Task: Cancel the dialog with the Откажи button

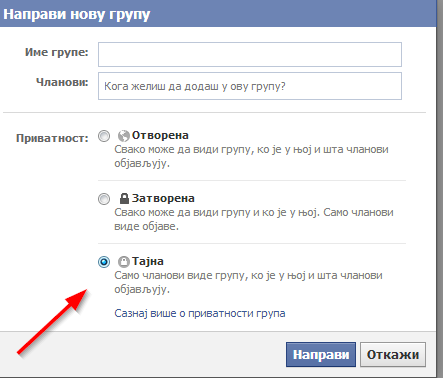Action: [x=393, y=354]
